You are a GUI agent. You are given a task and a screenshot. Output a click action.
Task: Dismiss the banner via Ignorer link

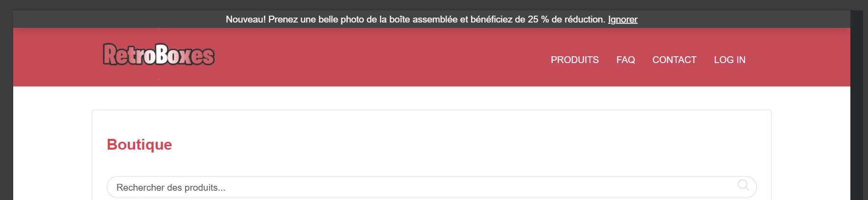pos(623,20)
